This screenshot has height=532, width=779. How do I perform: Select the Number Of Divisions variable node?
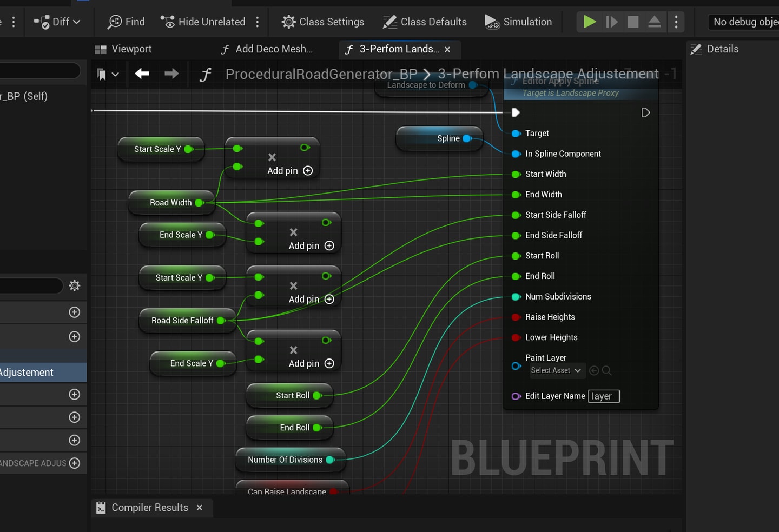coord(291,460)
